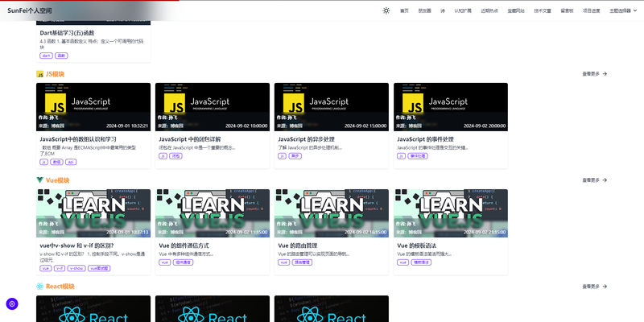This screenshot has height=322, width=644.
Task: Click the v-show tag
Action: pyautogui.click(x=76, y=268)
